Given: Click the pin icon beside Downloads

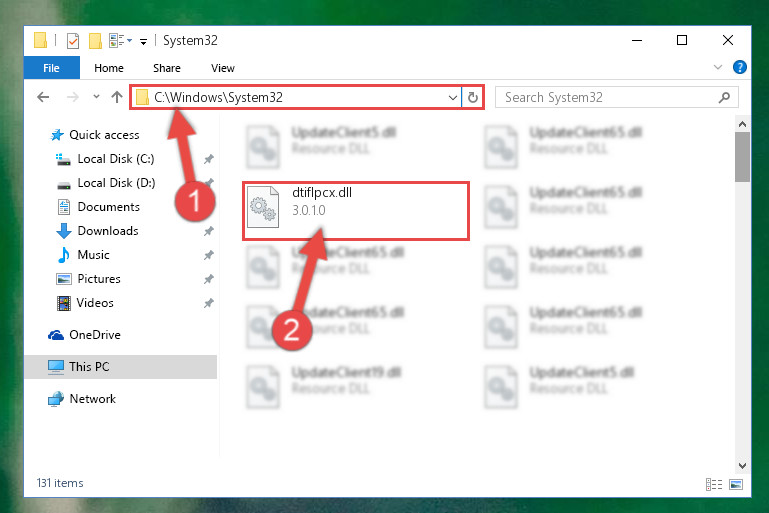Looking at the screenshot, I should (209, 231).
